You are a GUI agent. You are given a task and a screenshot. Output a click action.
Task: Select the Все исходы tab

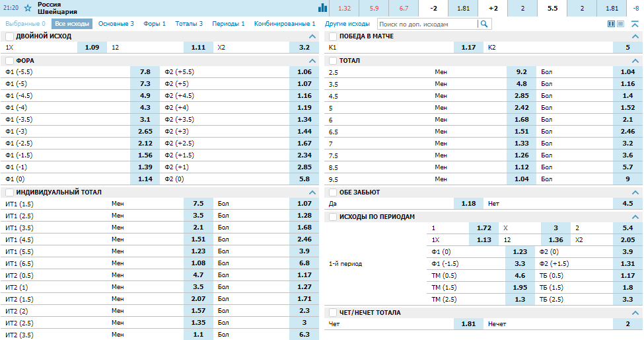coord(72,24)
